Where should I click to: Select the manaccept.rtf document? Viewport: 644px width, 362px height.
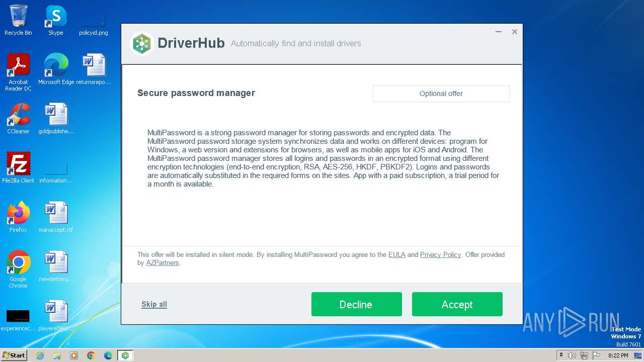(x=56, y=217)
